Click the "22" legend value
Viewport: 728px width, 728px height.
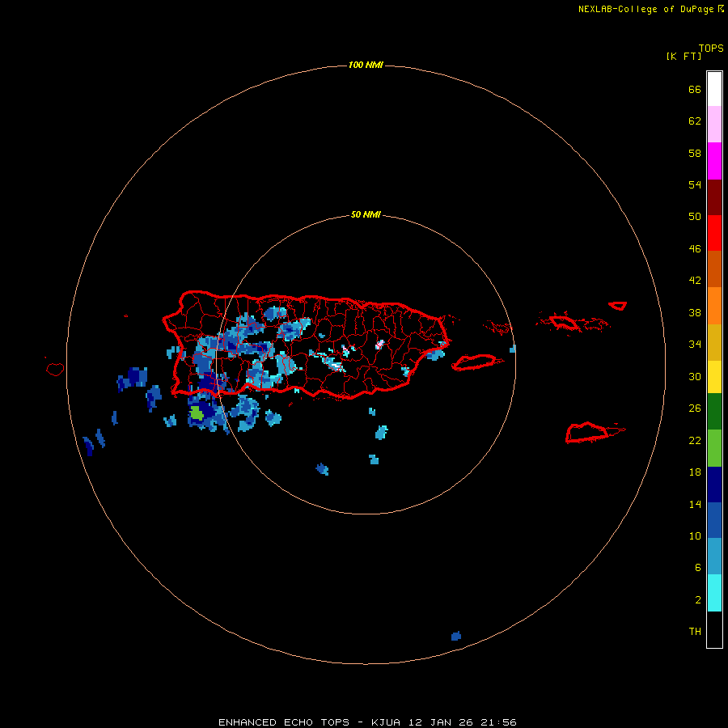[x=695, y=440]
